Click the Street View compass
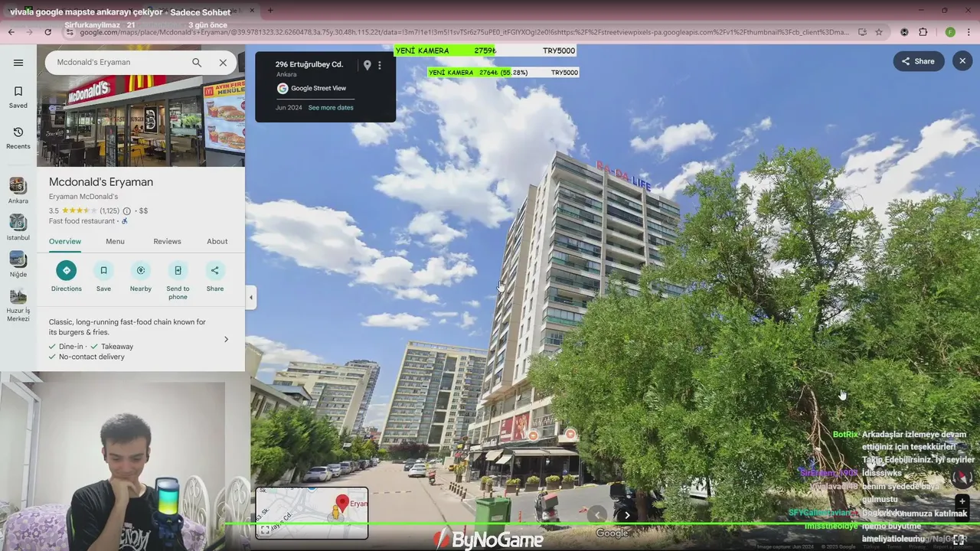This screenshot has height=551, width=980. (x=962, y=477)
